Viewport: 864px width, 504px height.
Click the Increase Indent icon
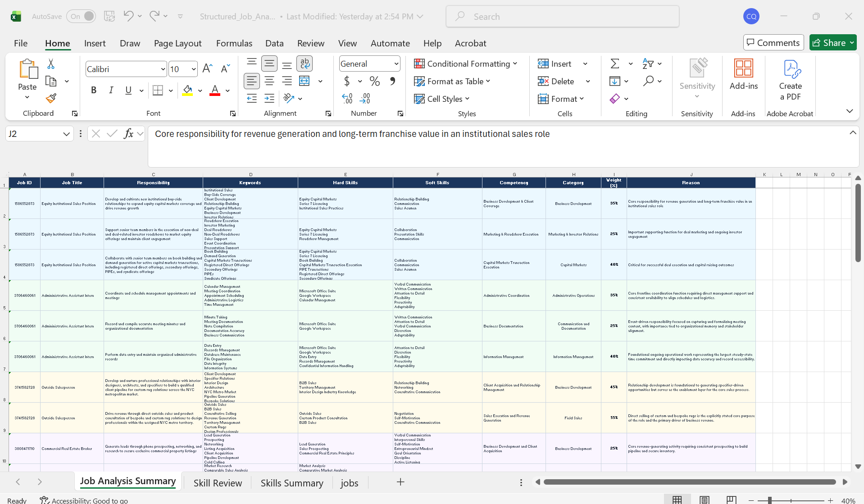[269, 98]
